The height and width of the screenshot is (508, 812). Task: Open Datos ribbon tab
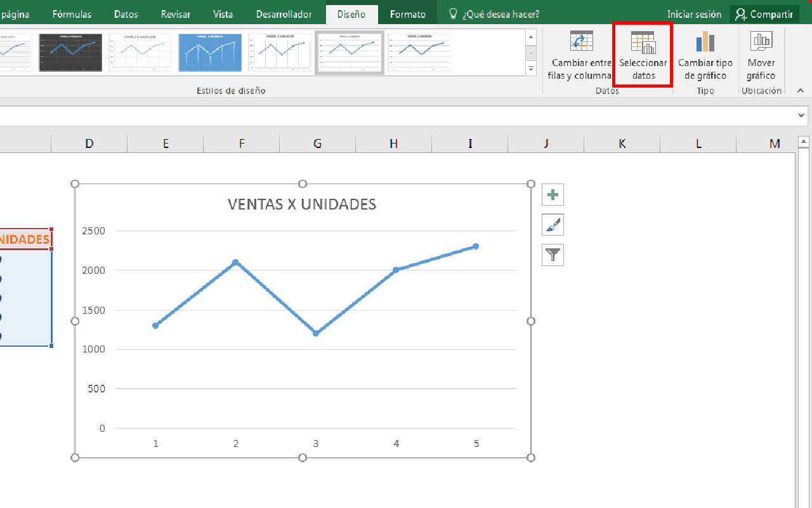tap(126, 14)
